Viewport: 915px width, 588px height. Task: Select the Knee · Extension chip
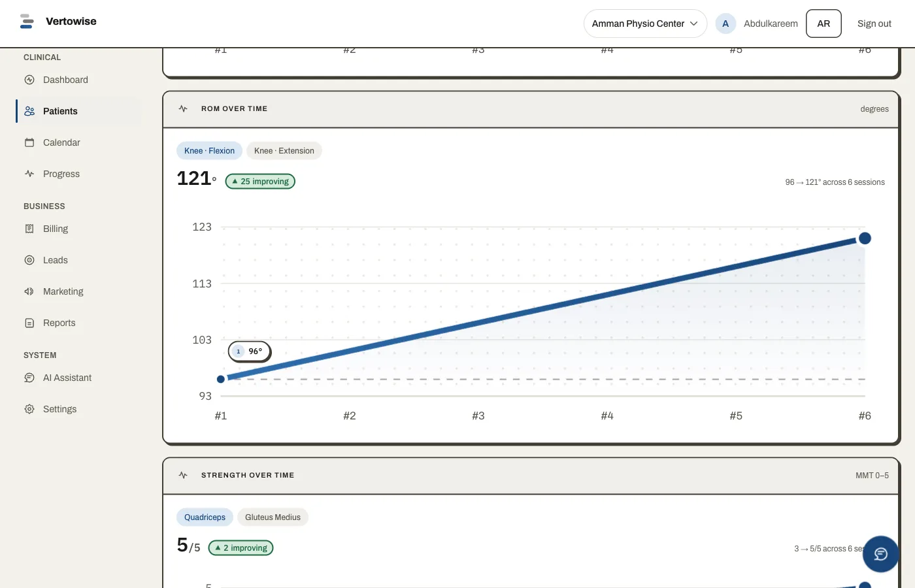284,151
